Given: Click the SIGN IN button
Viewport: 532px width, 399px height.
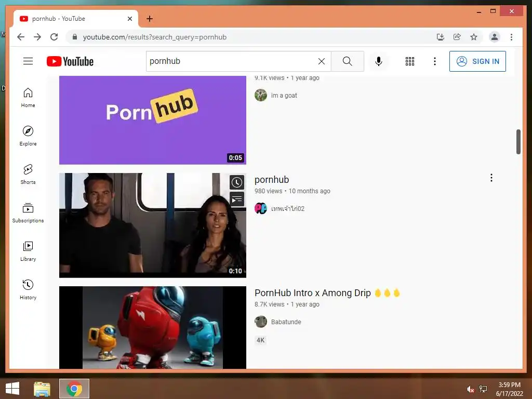Looking at the screenshot, I should point(477,61).
